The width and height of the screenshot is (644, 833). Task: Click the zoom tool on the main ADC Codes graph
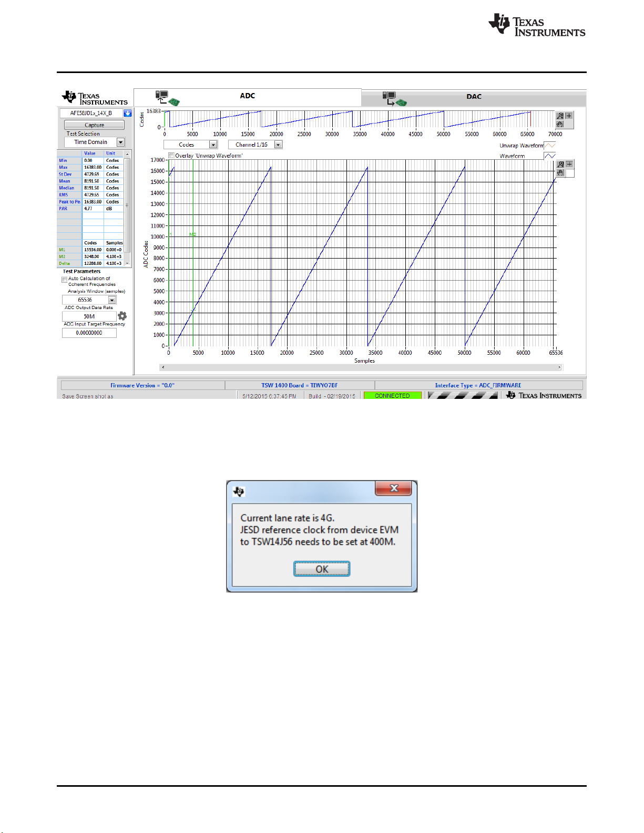[x=561, y=164]
